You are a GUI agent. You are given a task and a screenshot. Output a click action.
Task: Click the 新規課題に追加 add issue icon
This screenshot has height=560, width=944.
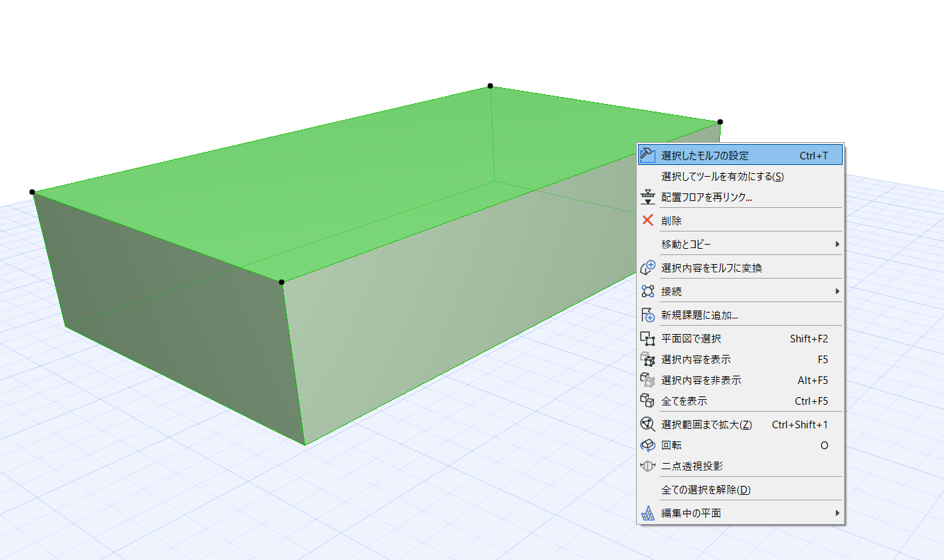point(648,315)
